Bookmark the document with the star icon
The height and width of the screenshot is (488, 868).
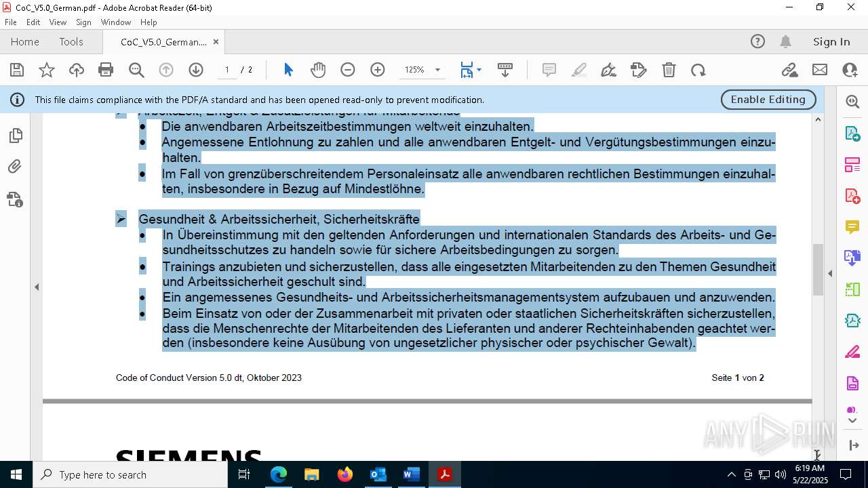point(47,70)
